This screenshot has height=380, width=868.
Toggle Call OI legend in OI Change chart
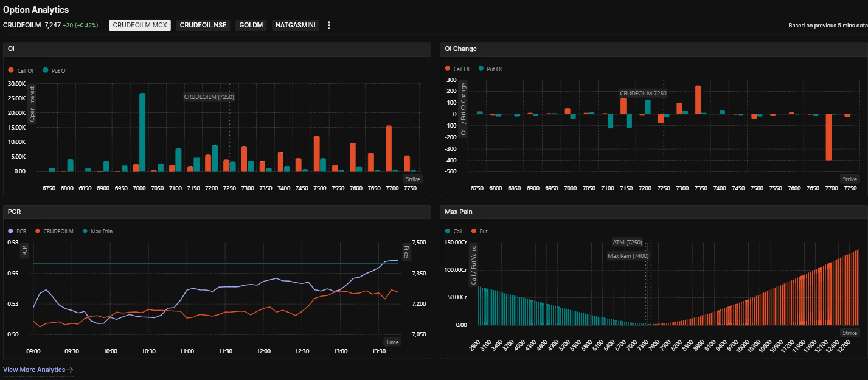click(x=457, y=69)
